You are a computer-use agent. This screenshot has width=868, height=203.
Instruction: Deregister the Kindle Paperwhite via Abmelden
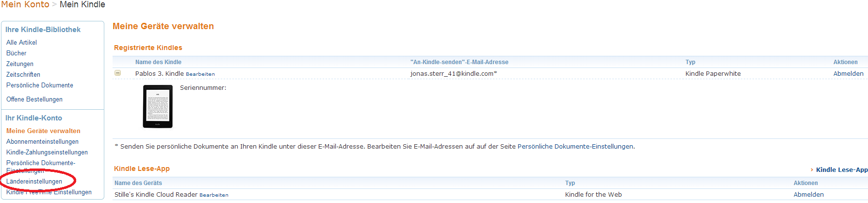click(x=848, y=74)
